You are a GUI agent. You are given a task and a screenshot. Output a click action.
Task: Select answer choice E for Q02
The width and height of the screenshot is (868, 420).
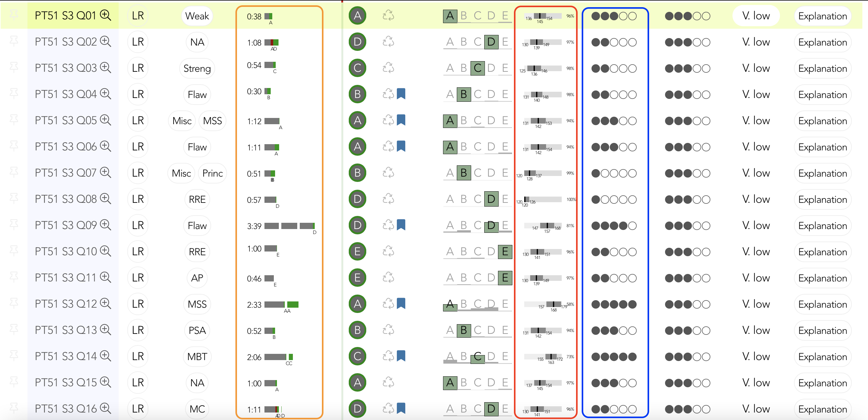coord(505,42)
